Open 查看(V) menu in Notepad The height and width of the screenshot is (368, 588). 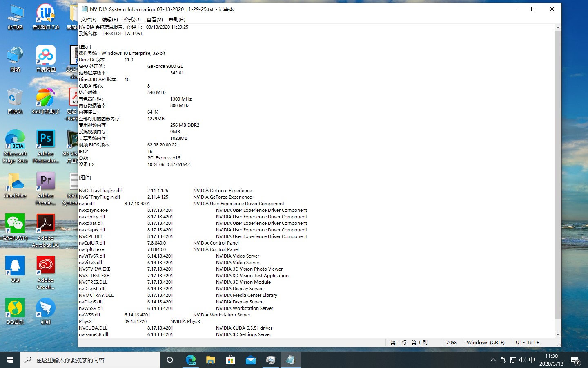pyautogui.click(x=154, y=20)
